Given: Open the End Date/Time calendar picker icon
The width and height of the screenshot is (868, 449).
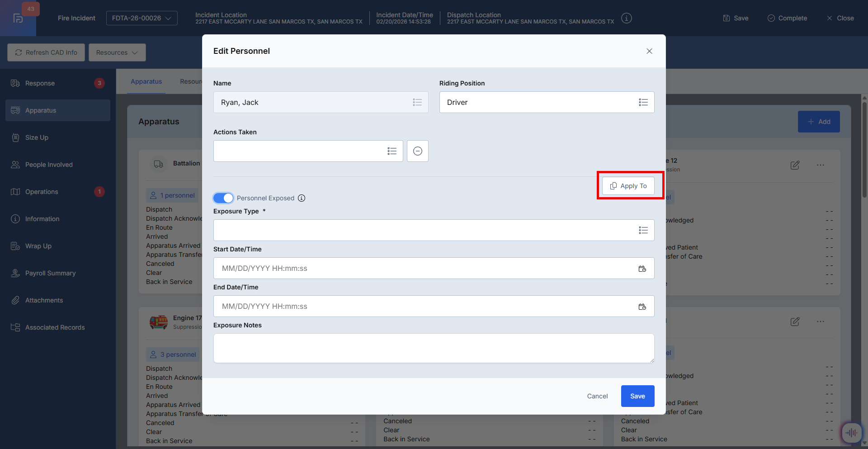Looking at the screenshot, I should (x=642, y=307).
